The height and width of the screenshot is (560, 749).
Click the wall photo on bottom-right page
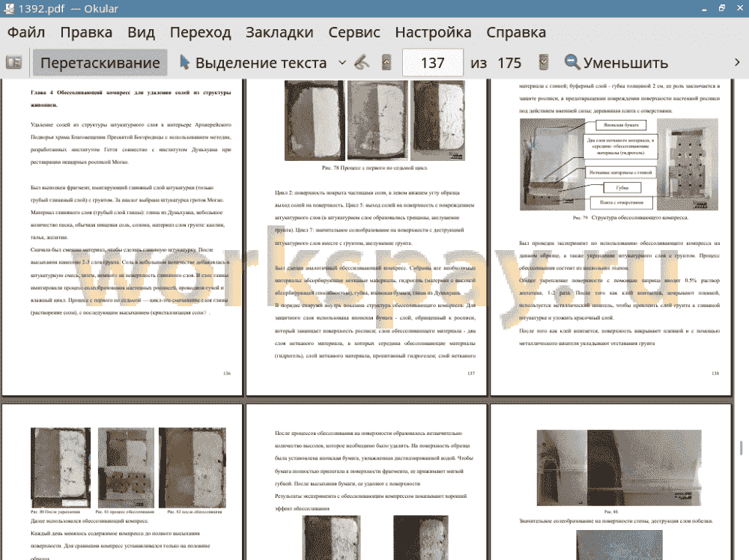pyautogui.click(x=619, y=468)
